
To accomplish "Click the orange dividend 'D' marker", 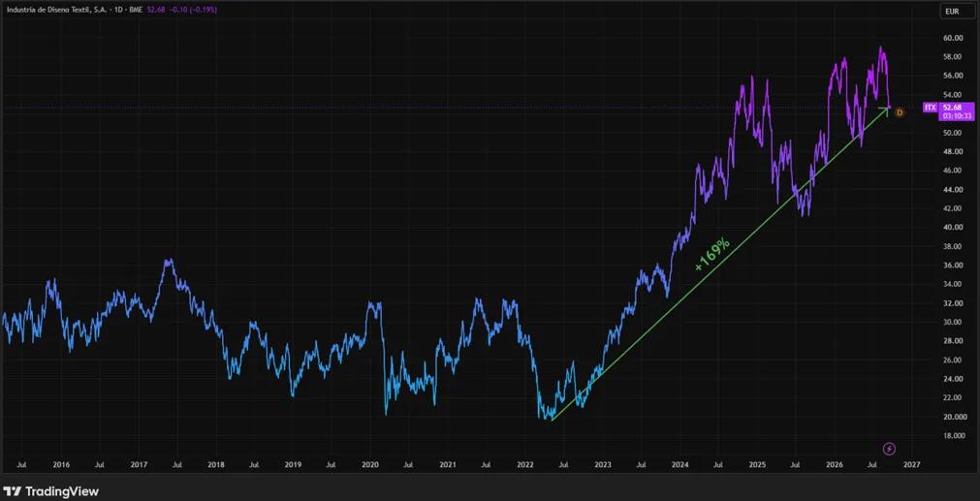I will coord(900,112).
